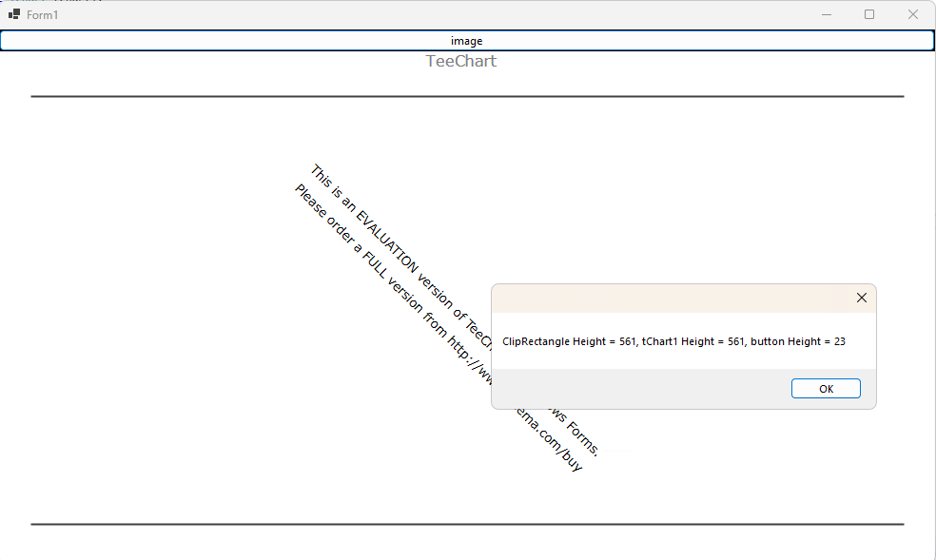Screen dimensions: 936x560
Task: Click the ClipRectangle Height message text
Action: click(673, 341)
